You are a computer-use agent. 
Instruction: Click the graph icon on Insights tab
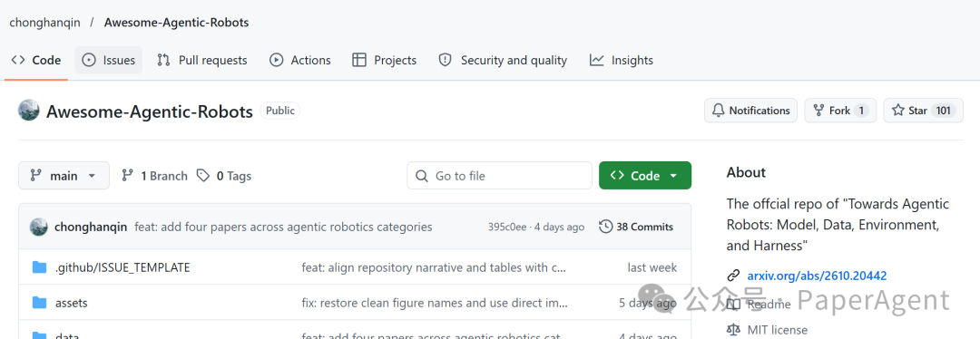pyautogui.click(x=596, y=60)
